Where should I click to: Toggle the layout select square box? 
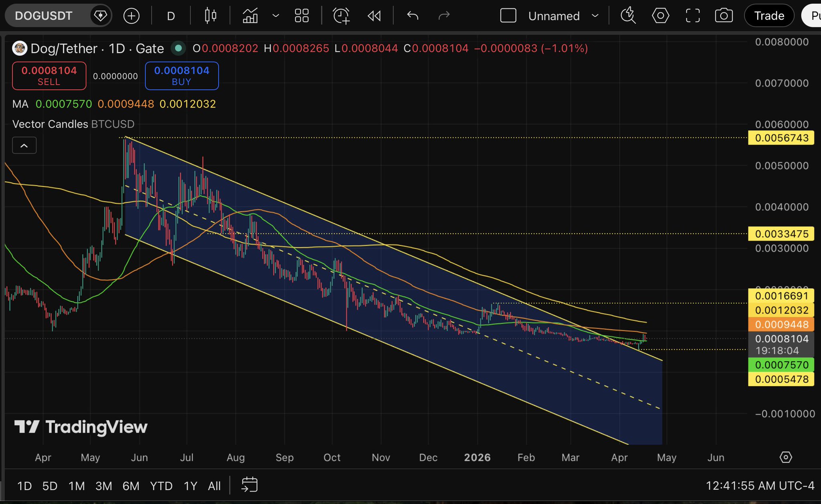pyautogui.click(x=508, y=16)
